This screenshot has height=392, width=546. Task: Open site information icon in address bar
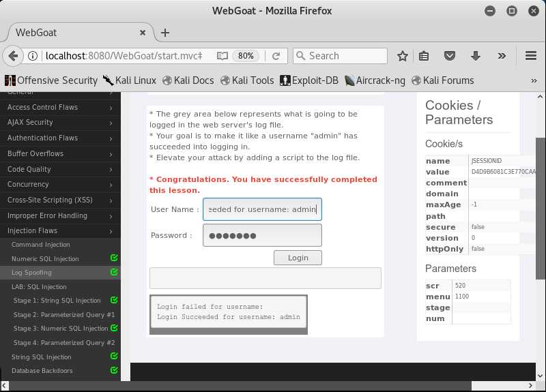tap(33, 56)
